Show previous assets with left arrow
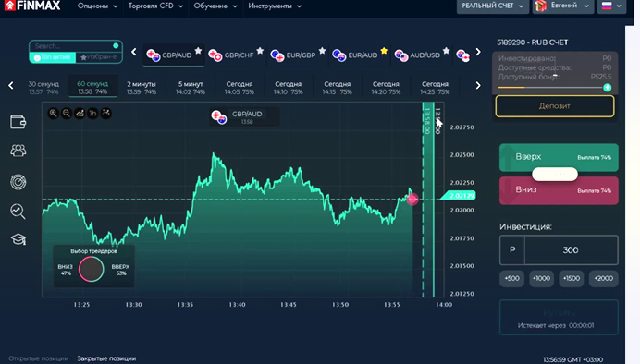 [x=134, y=52]
